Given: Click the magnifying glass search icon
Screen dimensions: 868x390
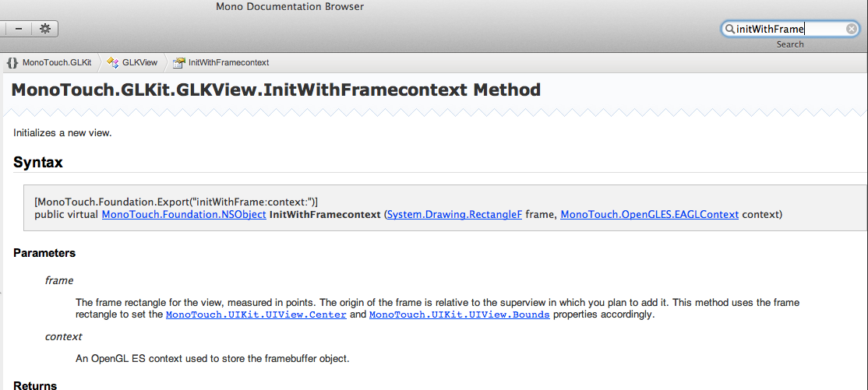Looking at the screenshot, I should pos(729,29).
